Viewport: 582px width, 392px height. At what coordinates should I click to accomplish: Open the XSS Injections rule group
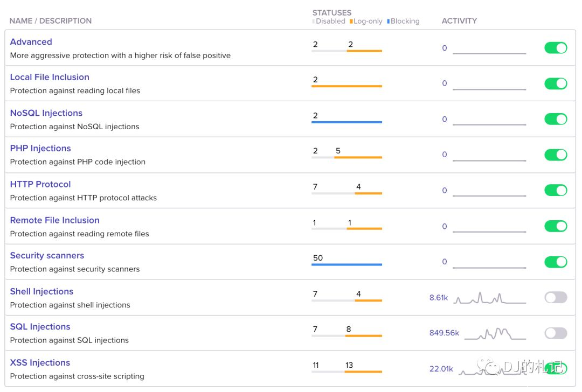point(40,362)
